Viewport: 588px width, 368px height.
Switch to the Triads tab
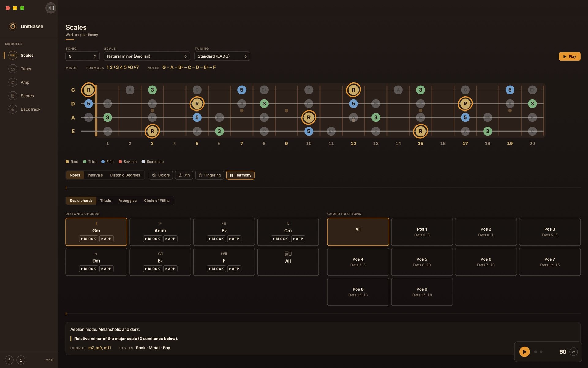105,201
